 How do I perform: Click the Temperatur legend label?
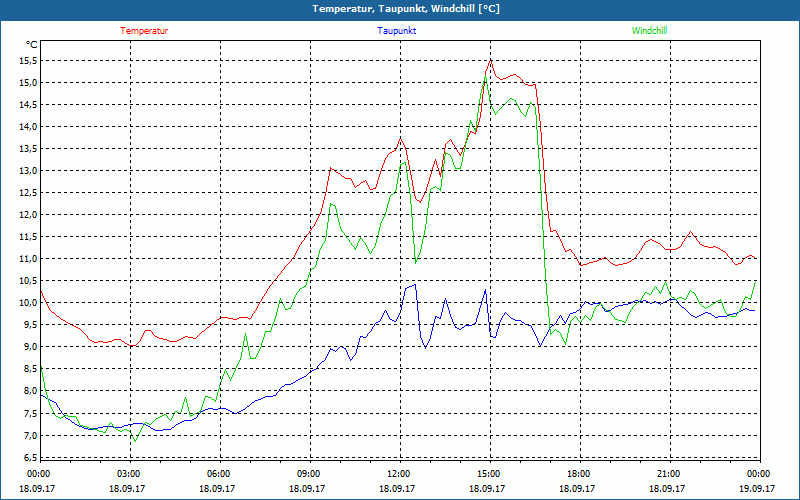(144, 31)
